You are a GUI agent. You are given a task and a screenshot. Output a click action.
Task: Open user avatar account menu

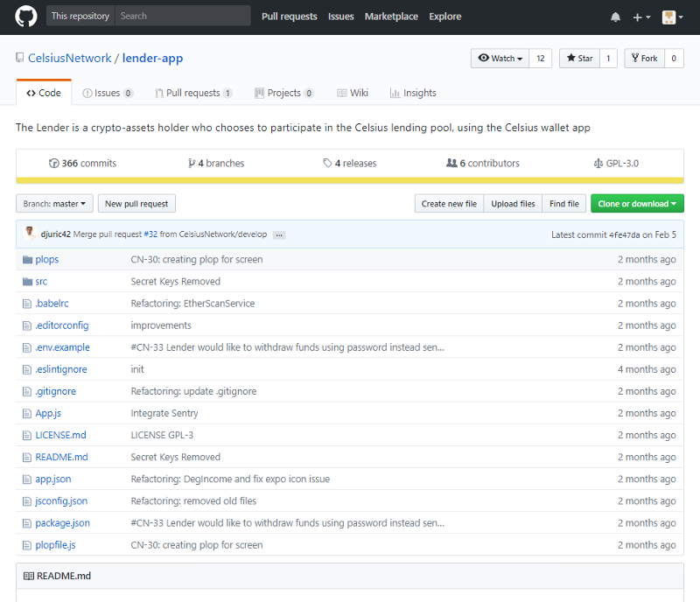click(x=672, y=17)
